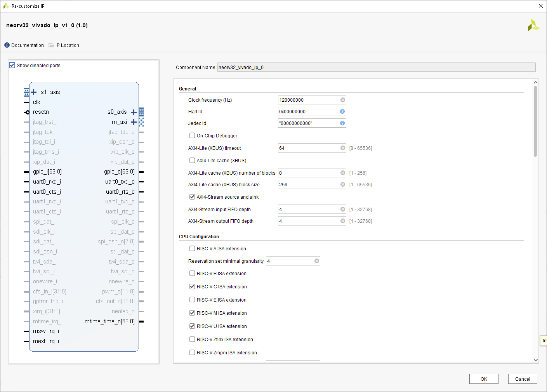Expand the s1_axis interface plus icon

(x=34, y=92)
